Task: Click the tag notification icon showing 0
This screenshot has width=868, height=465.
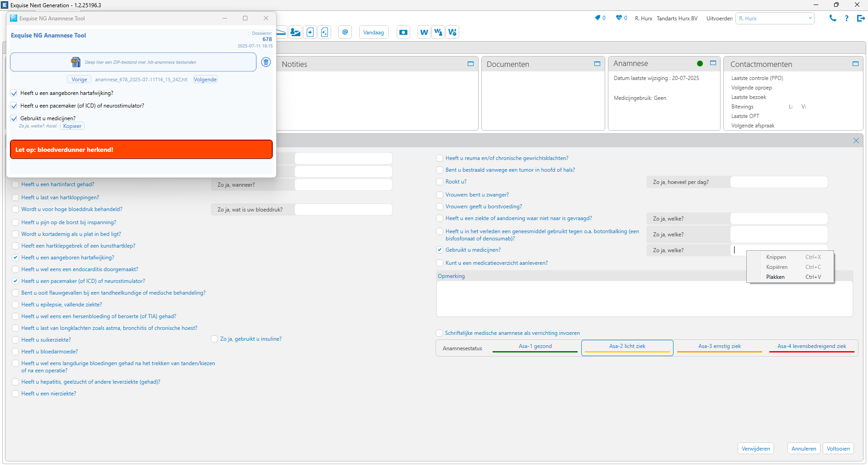Action: 598,18
